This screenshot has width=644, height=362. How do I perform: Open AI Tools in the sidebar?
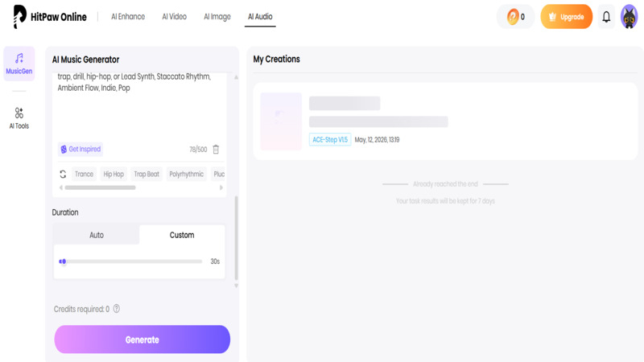pos(19,118)
